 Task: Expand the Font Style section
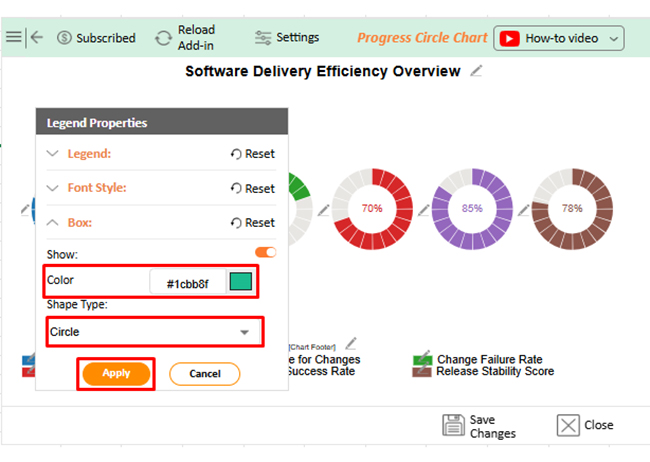(x=54, y=188)
